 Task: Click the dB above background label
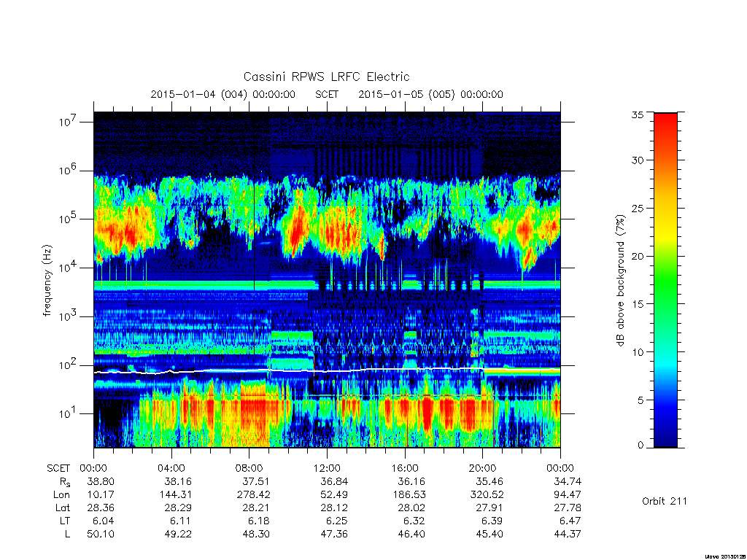(x=620, y=281)
